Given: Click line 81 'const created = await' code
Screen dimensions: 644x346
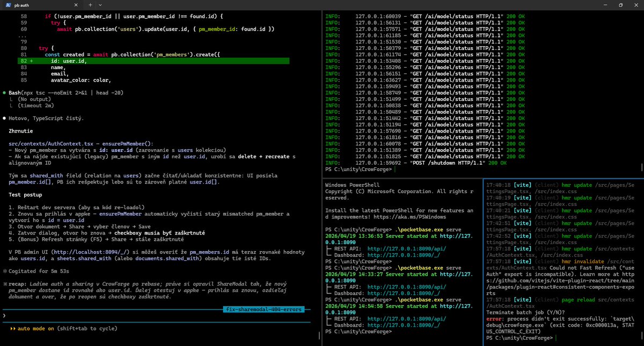Looking at the screenshot, I should [x=133, y=55].
